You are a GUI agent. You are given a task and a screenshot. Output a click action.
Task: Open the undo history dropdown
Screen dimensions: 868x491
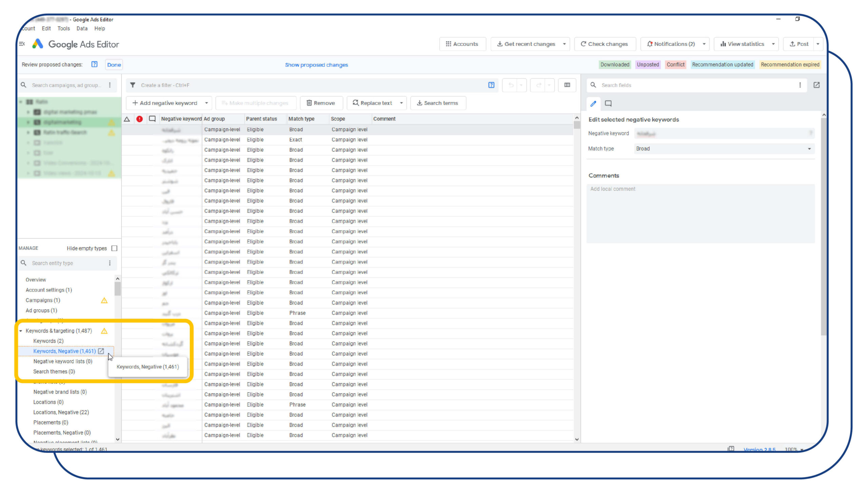point(521,85)
